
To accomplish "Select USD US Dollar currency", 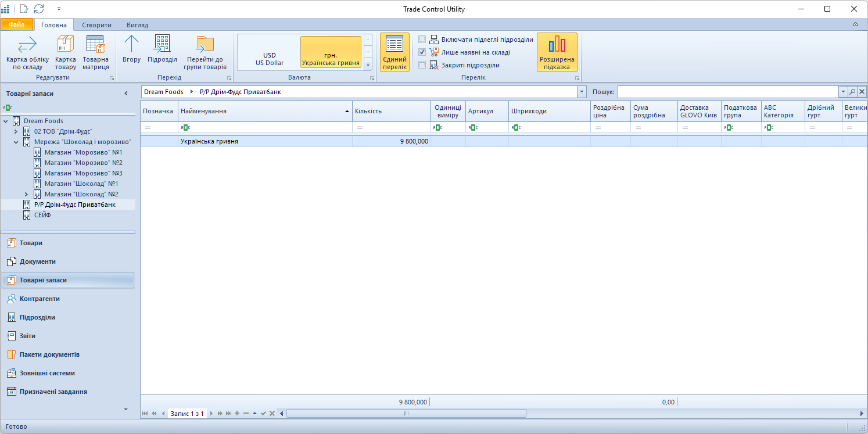I will (x=270, y=59).
